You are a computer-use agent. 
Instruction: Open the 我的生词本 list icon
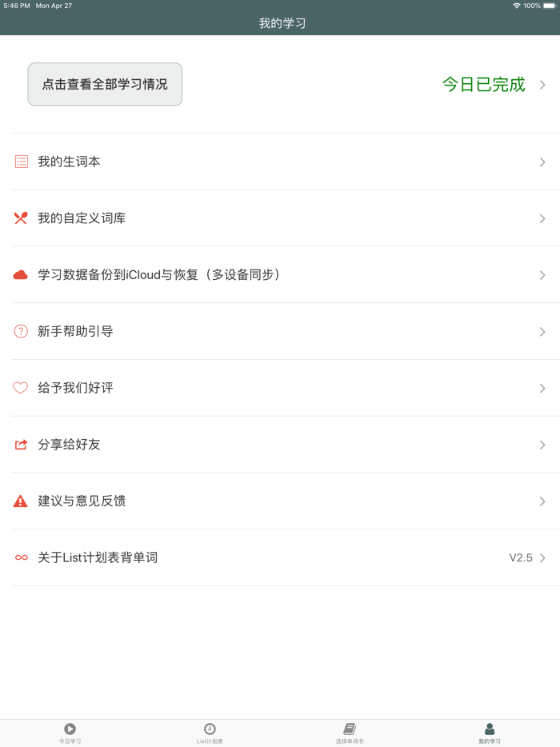tap(21, 161)
